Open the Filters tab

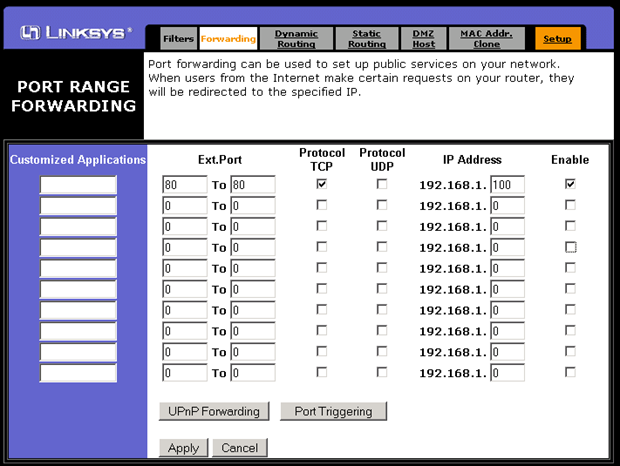coord(178,39)
